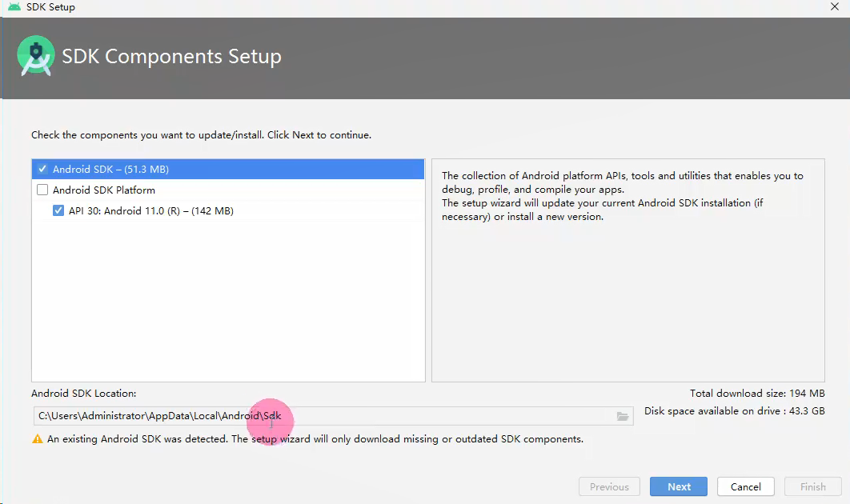This screenshot has width=850, height=504.
Task: Select the Android SDK Platform row
Action: pyautogui.click(x=227, y=190)
